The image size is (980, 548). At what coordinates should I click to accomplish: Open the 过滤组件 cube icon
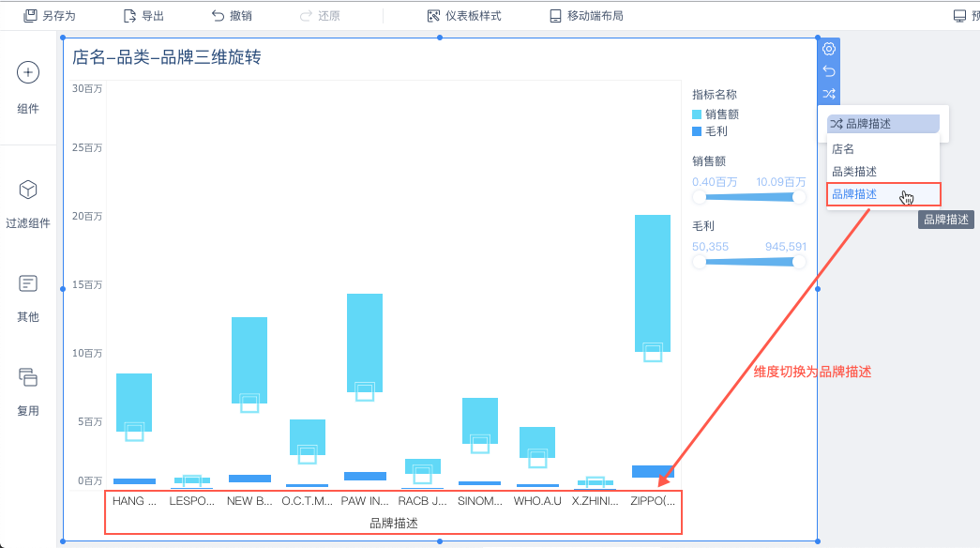coord(27,190)
